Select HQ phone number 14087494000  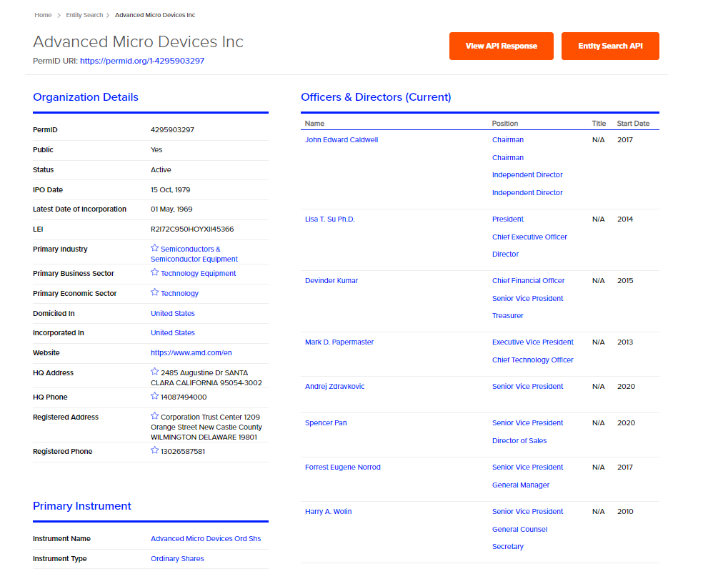click(184, 397)
